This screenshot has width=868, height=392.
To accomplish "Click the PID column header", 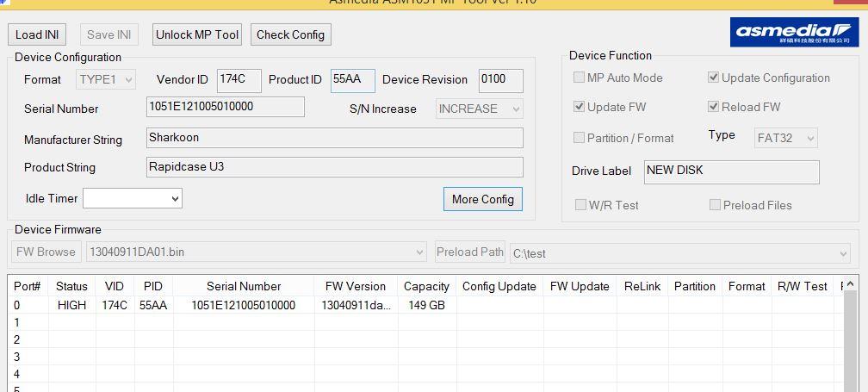I will click(153, 286).
